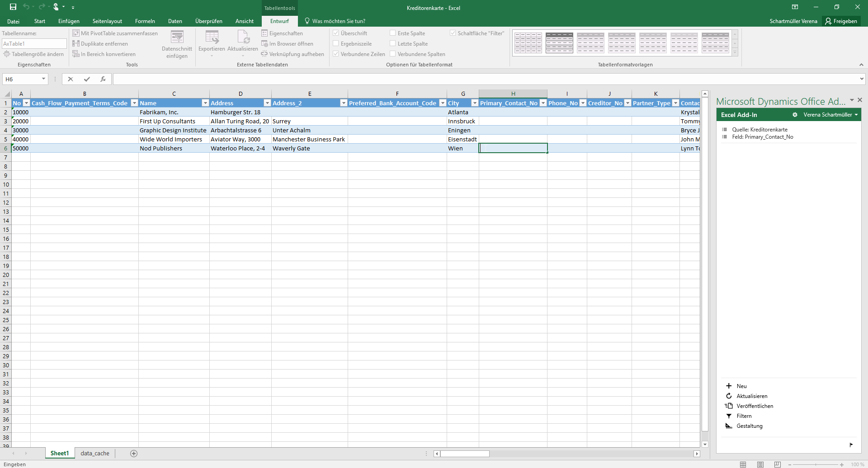Enable the Ergebniszeile checkbox
The image size is (868, 468).
[336, 43]
